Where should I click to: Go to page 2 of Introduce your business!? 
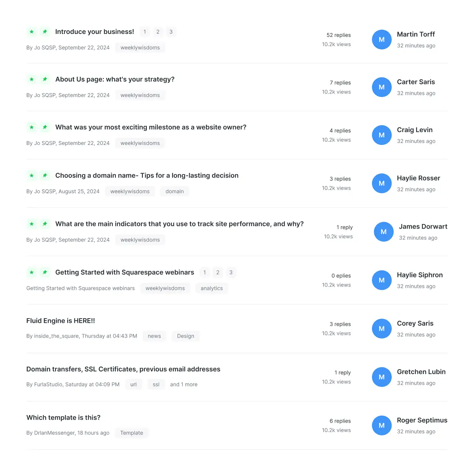pos(158,32)
